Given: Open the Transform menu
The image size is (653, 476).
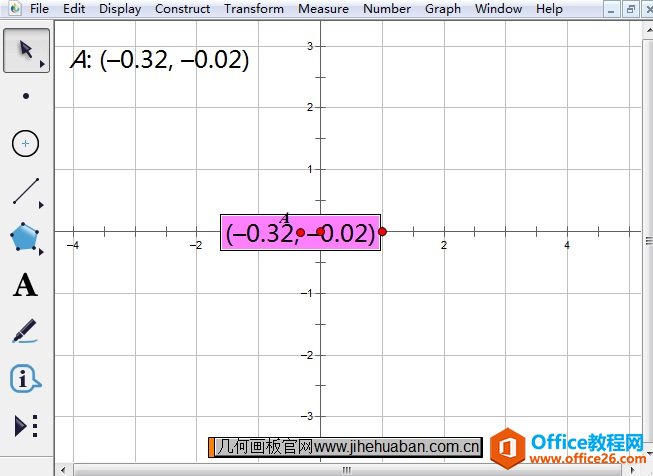Looking at the screenshot, I should (254, 9).
